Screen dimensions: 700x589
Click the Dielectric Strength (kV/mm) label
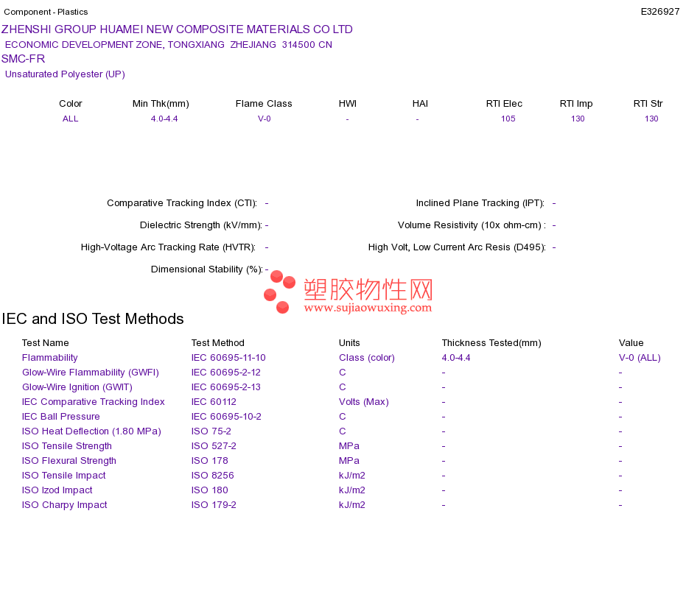pyautogui.click(x=201, y=225)
